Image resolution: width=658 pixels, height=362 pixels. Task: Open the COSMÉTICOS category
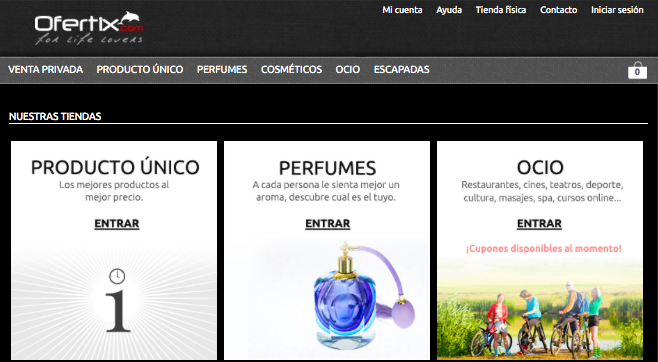[291, 70]
